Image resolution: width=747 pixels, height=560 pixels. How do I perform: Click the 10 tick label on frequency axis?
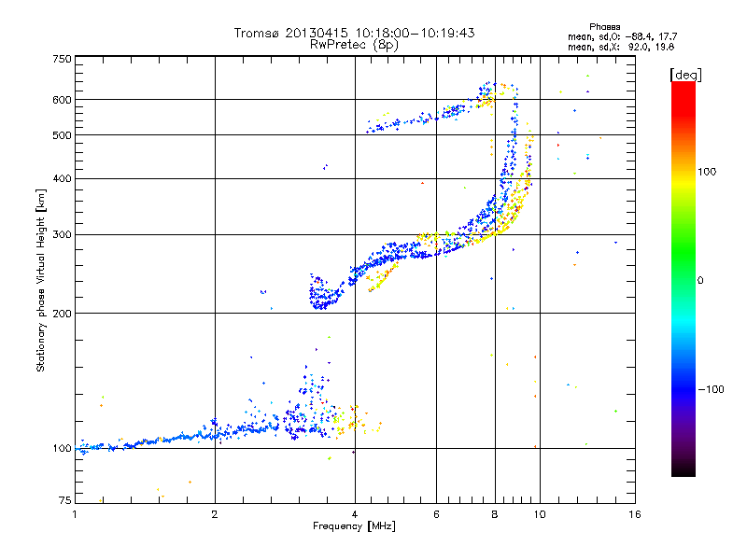[x=540, y=514]
